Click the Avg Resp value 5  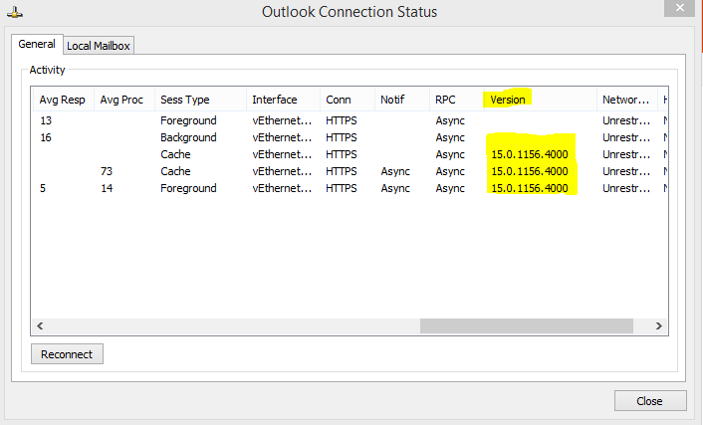pyautogui.click(x=43, y=188)
